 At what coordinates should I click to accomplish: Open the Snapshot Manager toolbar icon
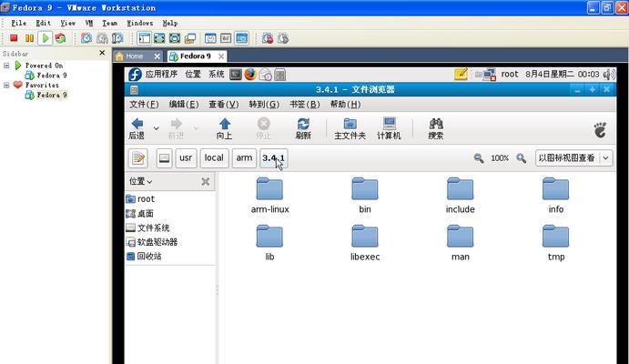click(x=117, y=38)
